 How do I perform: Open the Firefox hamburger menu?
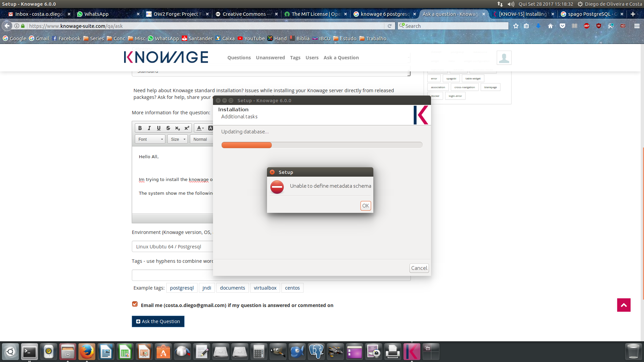point(637,26)
